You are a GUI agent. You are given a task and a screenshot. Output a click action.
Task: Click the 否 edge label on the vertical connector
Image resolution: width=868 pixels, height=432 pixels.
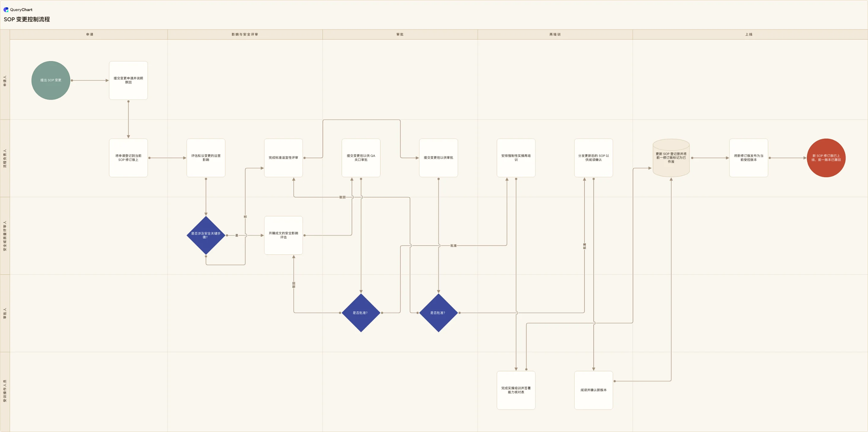tap(245, 216)
